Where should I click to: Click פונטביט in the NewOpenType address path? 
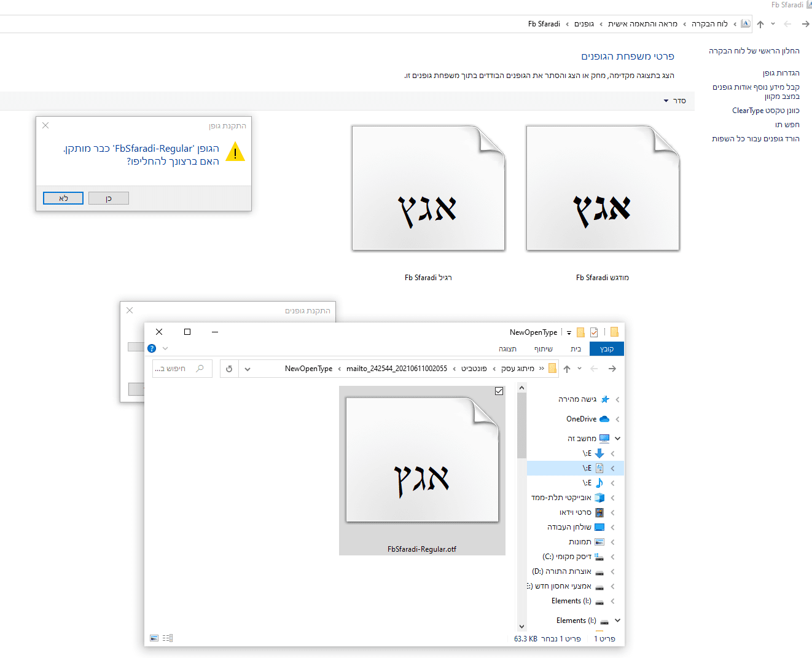pos(474,369)
